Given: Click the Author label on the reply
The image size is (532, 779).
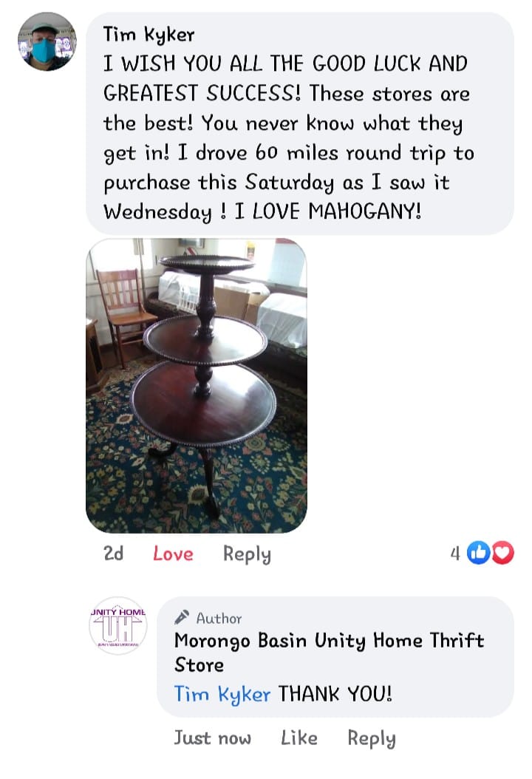Looking at the screenshot, I should 219,618.
